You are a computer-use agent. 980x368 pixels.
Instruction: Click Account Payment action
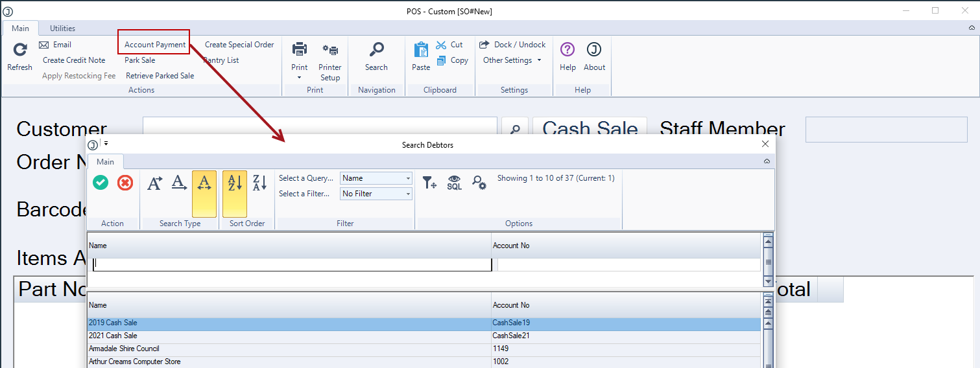click(155, 45)
